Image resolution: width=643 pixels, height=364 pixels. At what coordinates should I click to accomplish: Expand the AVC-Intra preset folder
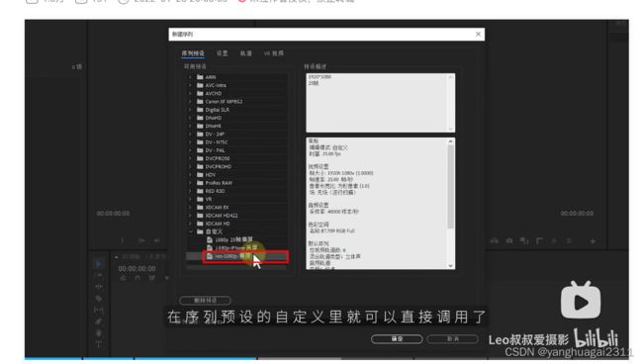coord(190,85)
